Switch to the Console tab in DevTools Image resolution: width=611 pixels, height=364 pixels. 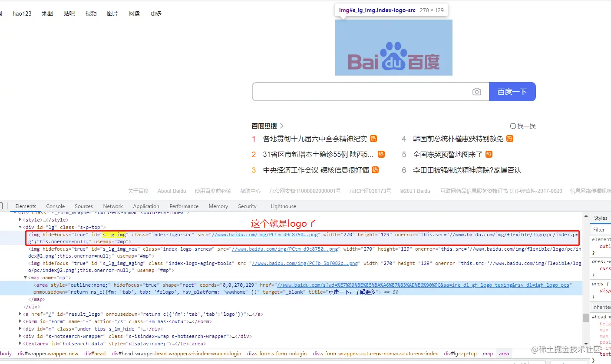(x=56, y=206)
